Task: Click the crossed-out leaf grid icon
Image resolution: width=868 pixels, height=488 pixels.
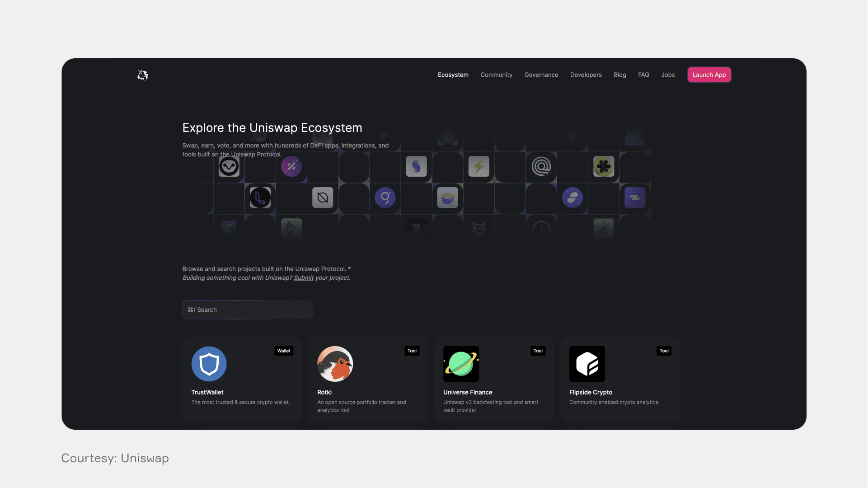Action: pyautogui.click(x=323, y=198)
